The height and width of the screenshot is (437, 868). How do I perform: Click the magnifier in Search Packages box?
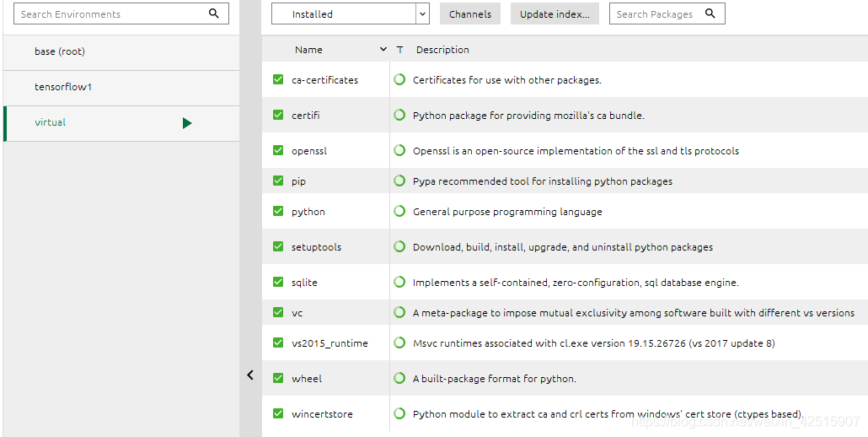tap(710, 13)
